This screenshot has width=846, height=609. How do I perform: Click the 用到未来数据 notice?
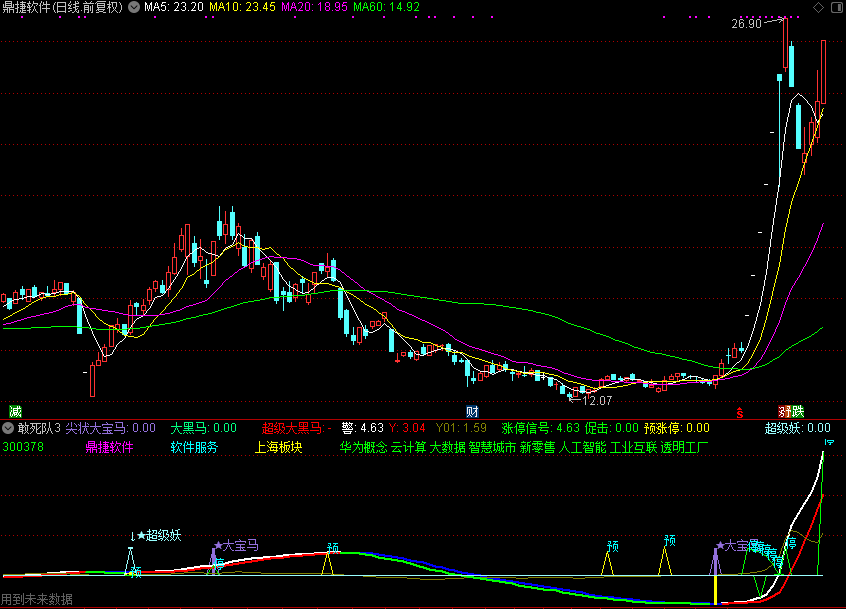[37, 599]
